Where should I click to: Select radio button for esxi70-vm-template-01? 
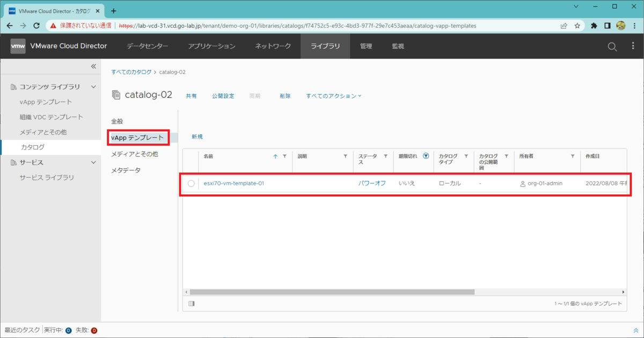click(x=192, y=184)
